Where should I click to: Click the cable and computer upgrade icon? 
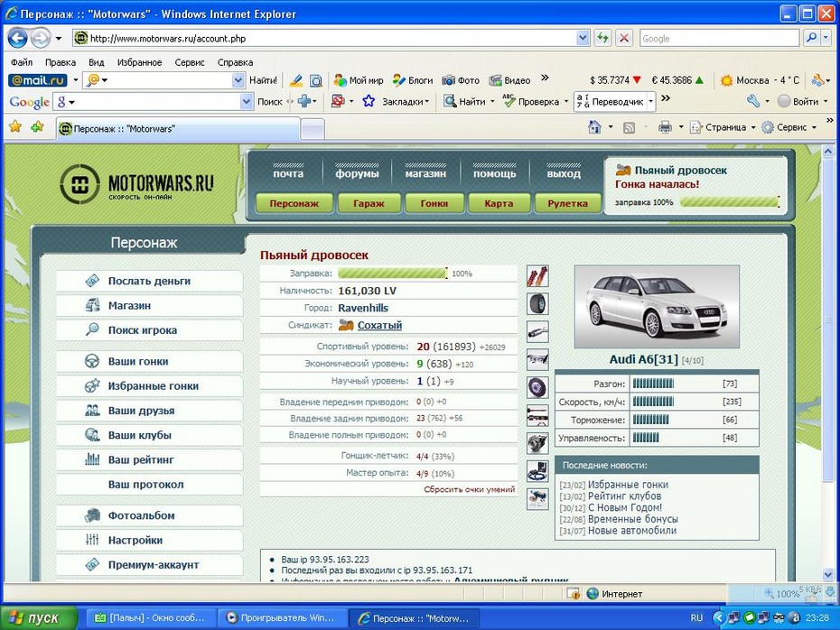coord(537,470)
